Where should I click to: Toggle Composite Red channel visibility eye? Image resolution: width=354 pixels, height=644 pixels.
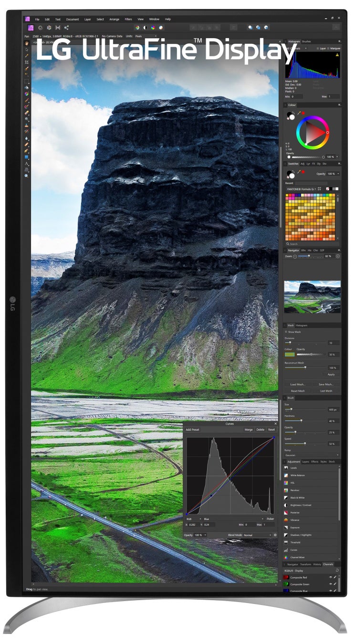point(331,578)
